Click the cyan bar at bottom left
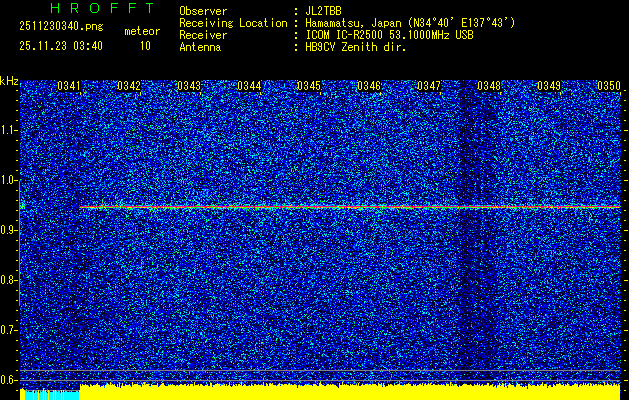Image resolution: width=629 pixels, height=400 pixels. 50,394
